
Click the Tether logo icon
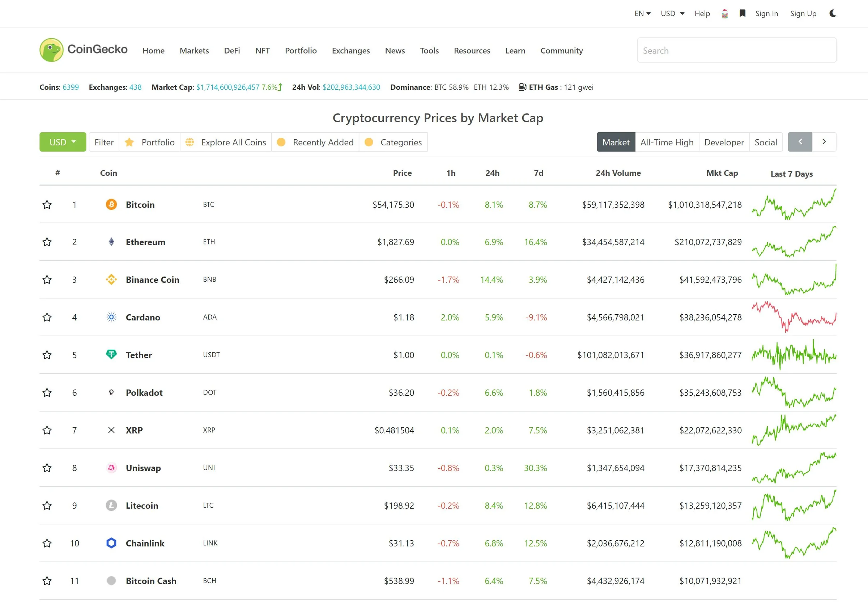[111, 354]
